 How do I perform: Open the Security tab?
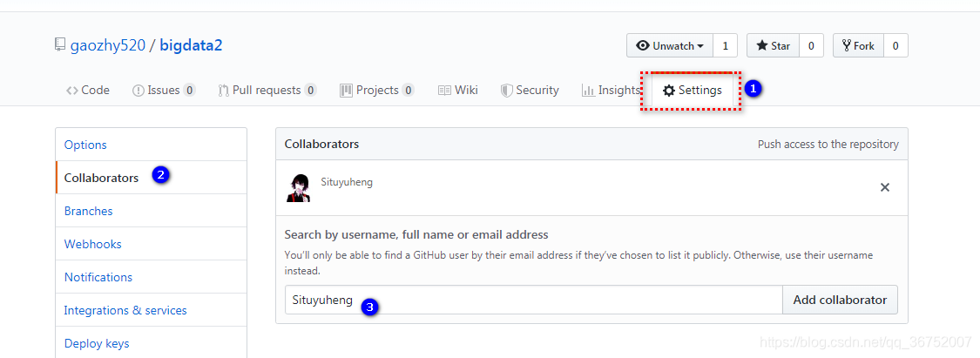coord(530,90)
